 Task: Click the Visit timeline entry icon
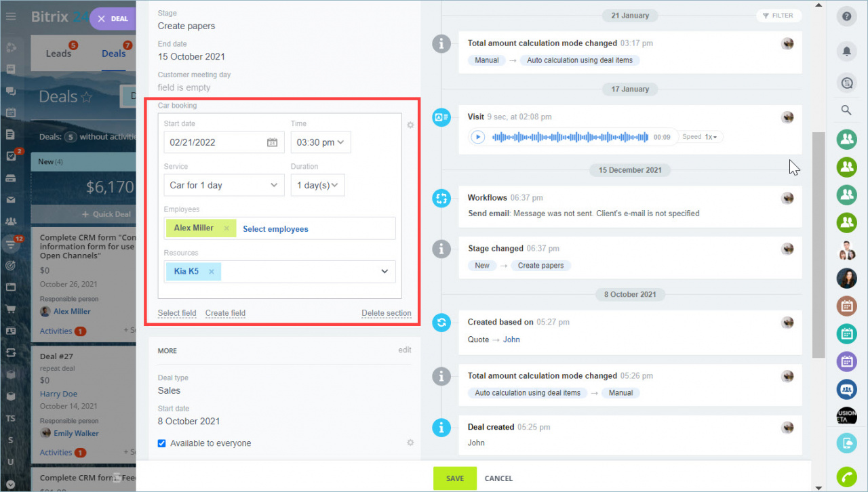click(441, 117)
